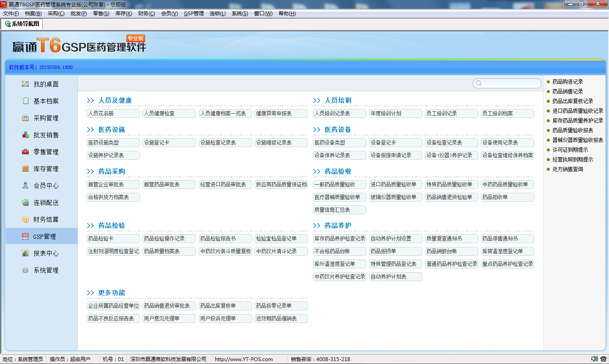Click the 财务结算 sidebar icon
Screen dimensions: 609x364
coord(25,219)
